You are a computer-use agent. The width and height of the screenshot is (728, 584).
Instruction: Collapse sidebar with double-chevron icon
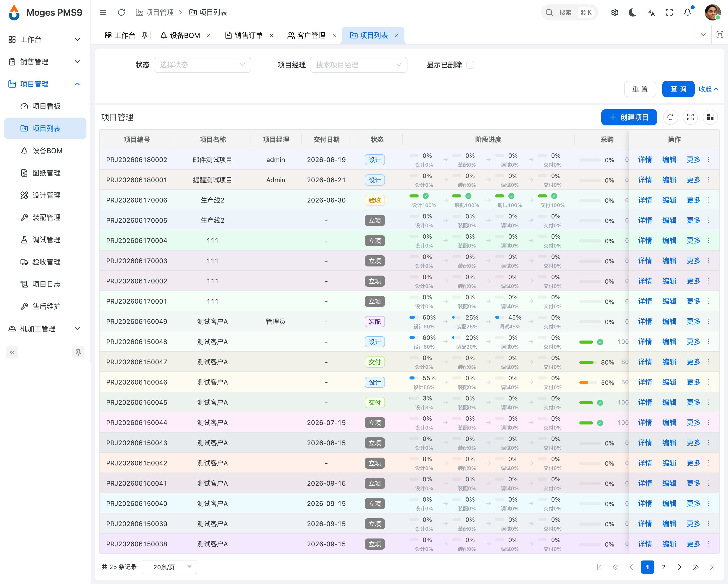[12, 352]
